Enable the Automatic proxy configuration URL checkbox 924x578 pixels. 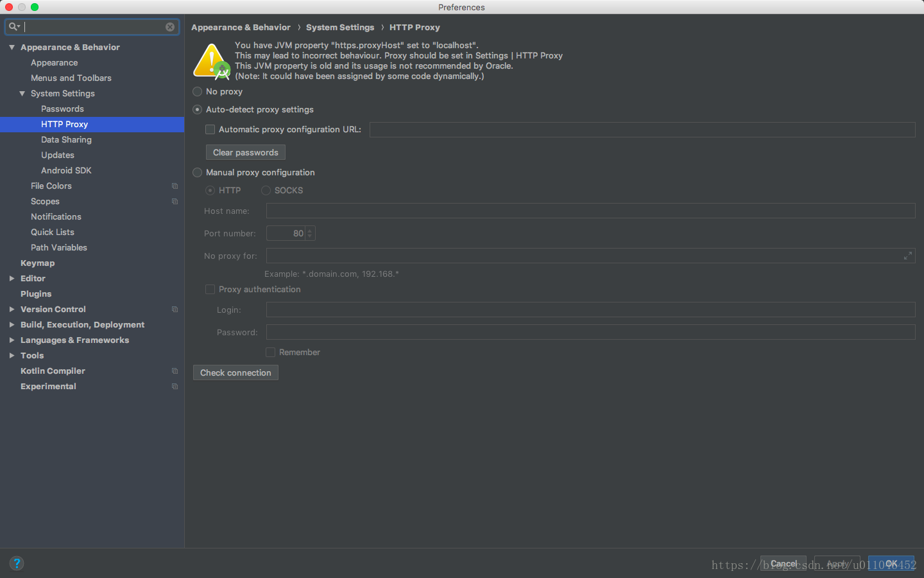pyautogui.click(x=210, y=129)
